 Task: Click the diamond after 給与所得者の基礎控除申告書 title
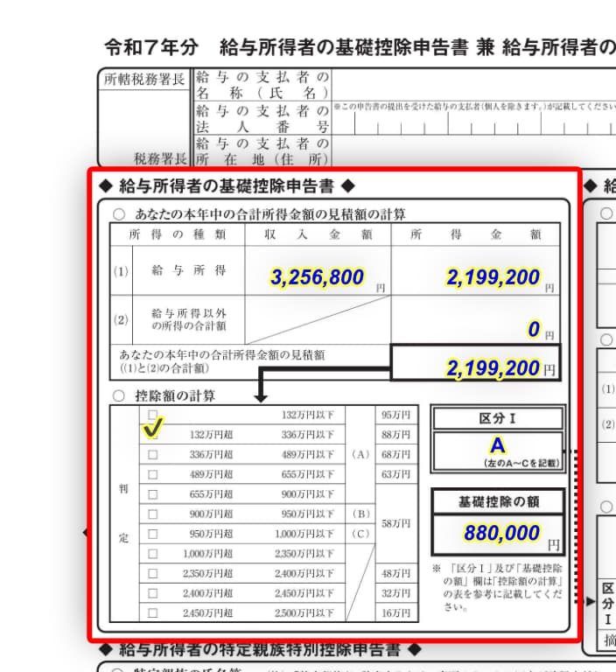[347, 185]
